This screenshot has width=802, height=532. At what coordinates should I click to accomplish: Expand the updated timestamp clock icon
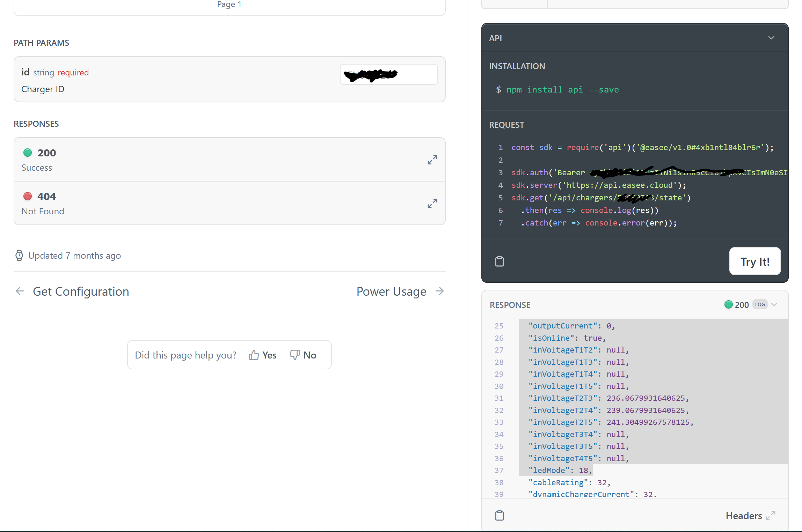coord(19,256)
